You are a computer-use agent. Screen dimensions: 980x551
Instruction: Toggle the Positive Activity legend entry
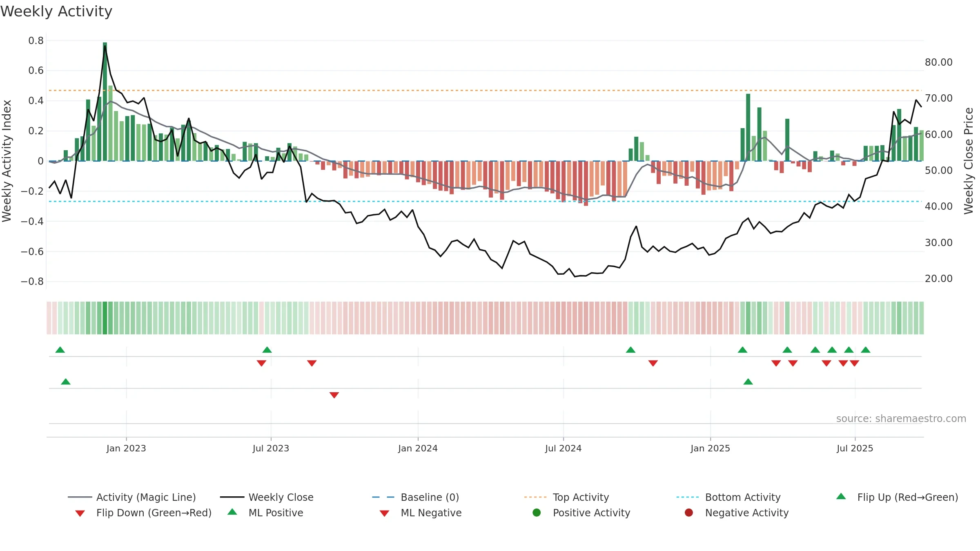tap(581, 513)
